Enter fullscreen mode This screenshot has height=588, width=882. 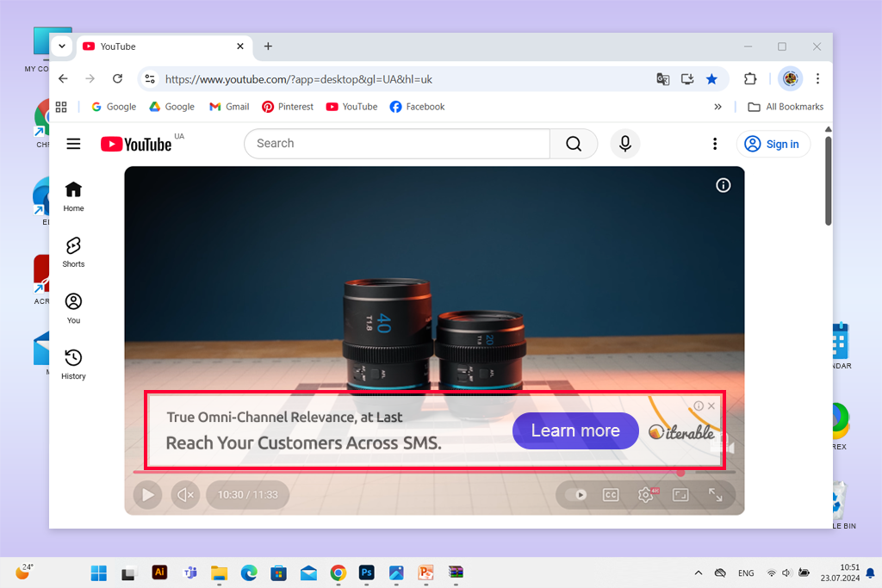click(x=716, y=495)
